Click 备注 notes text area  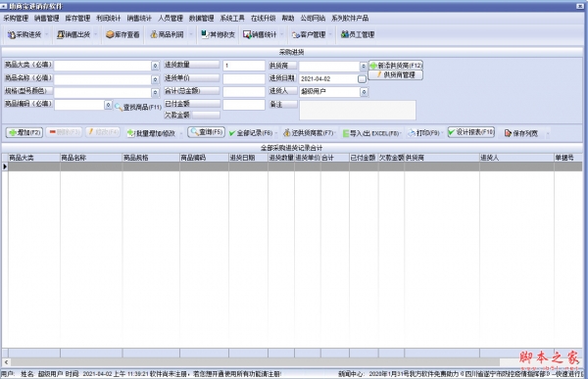358,110
